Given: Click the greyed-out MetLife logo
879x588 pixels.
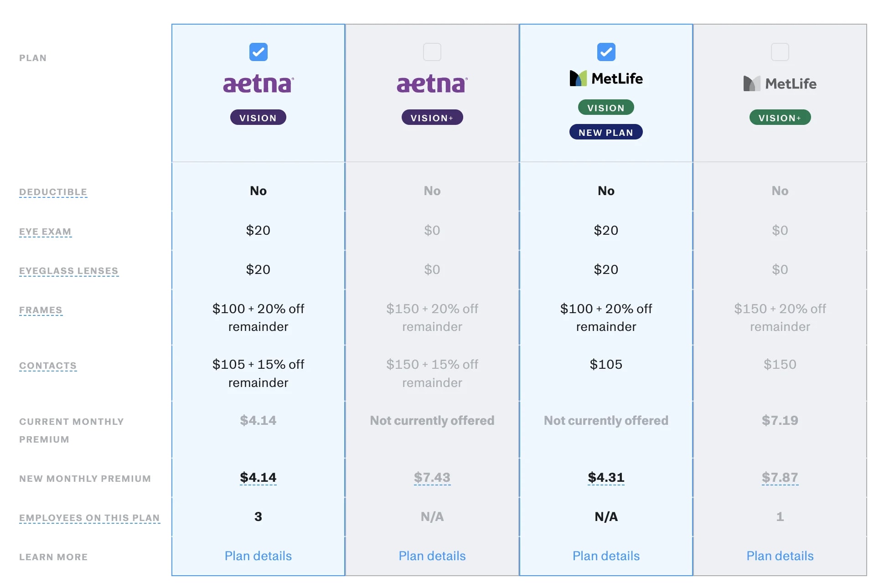Looking at the screenshot, I should click(x=780, y=84).
